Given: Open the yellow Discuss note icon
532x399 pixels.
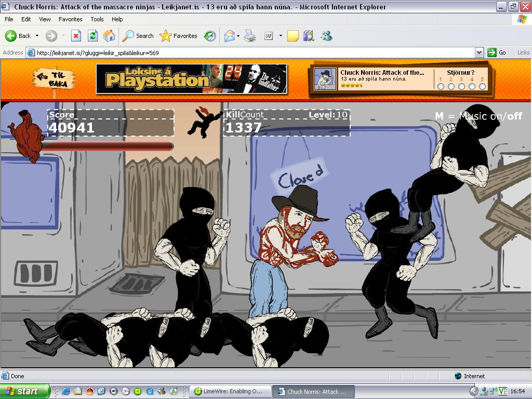Looking at the screenshot, I should click(x=293, y=36).
